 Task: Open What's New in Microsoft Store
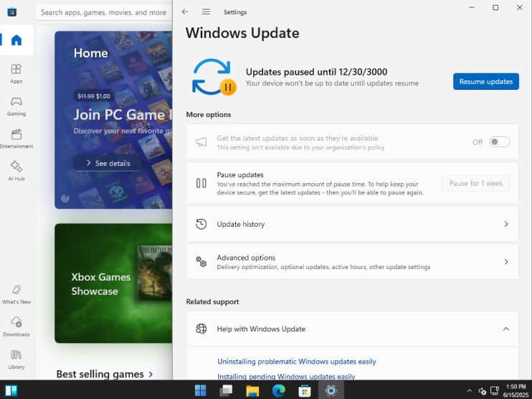[x=16, y=294]
